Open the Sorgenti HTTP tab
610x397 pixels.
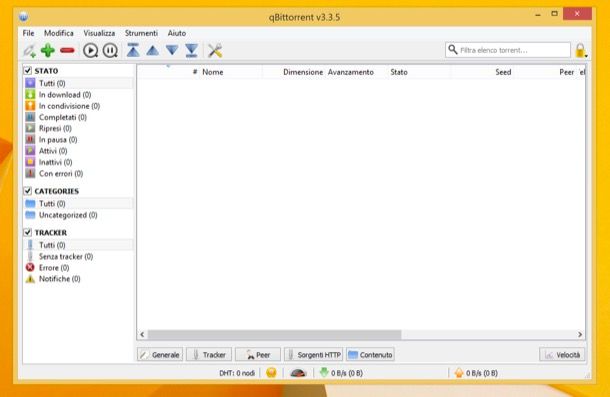tap(314, 355)
